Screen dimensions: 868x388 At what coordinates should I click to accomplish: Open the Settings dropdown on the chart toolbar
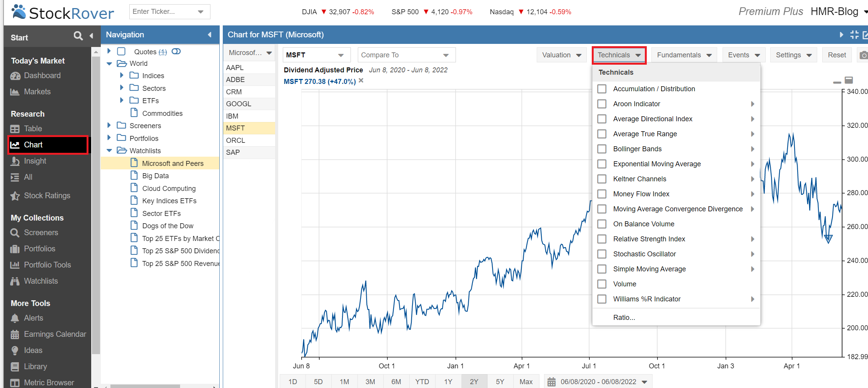[x=793, y=55]
